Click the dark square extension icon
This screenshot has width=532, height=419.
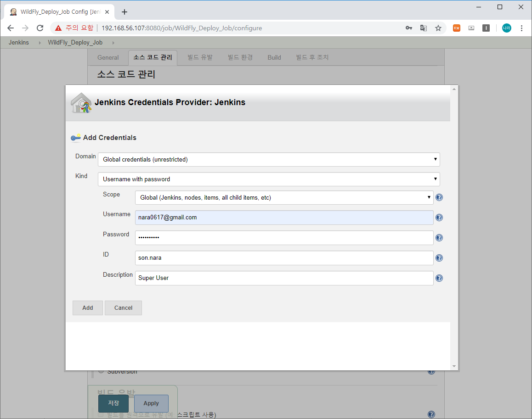point(486,28)
